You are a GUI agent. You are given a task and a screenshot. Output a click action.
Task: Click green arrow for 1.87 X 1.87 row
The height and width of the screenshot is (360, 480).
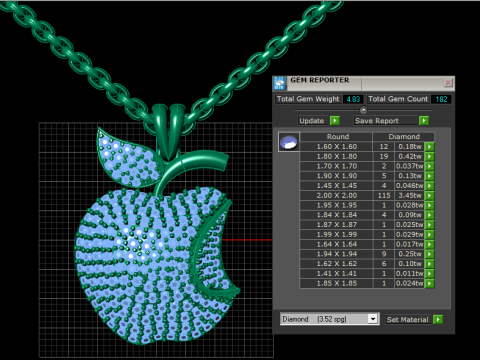(429, 225)
